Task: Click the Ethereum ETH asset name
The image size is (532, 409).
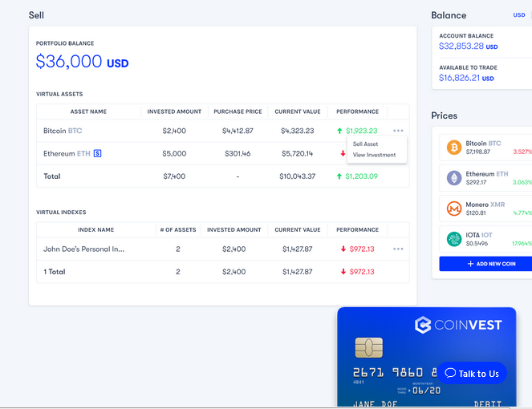Action: (67, 154)
